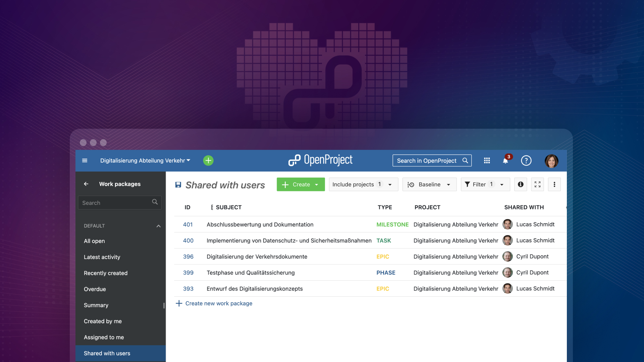Expand the Filter dropdown options
The width and height of the screenshot is (644, 362).
pos(501,184)
